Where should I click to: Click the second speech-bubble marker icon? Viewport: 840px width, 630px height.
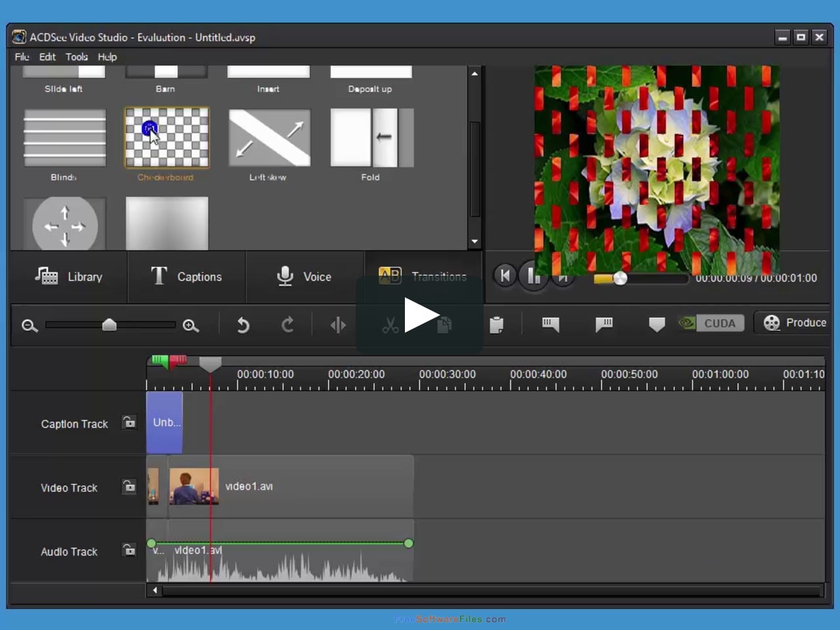pos(604,324)
